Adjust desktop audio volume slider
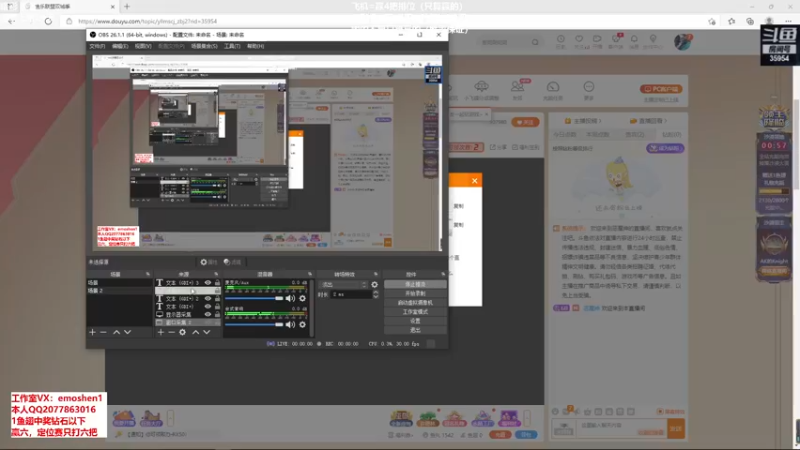Viewport: 800px width, 450px height. [254, 324]
